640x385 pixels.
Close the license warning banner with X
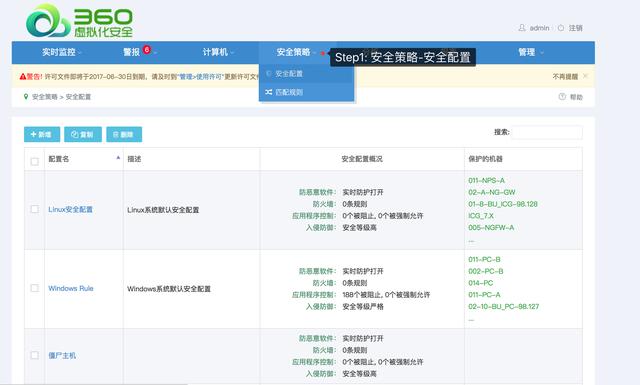(585, 76)
